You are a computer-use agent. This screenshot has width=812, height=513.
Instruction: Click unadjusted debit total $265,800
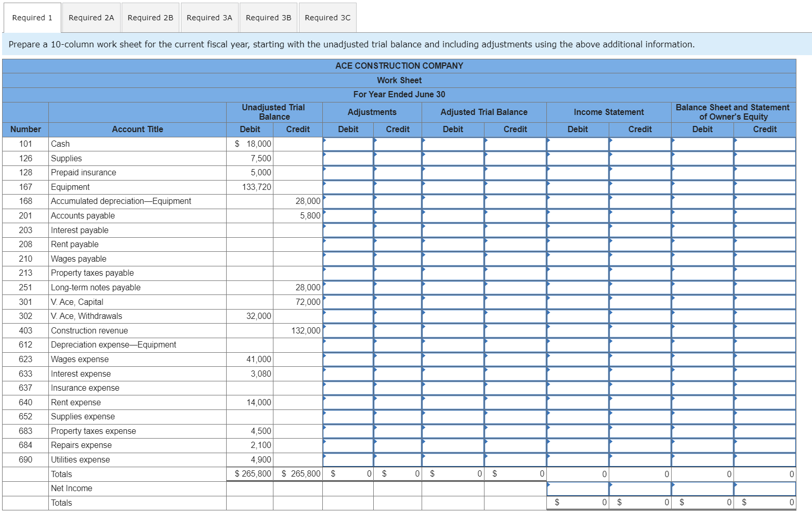(253, 474)
